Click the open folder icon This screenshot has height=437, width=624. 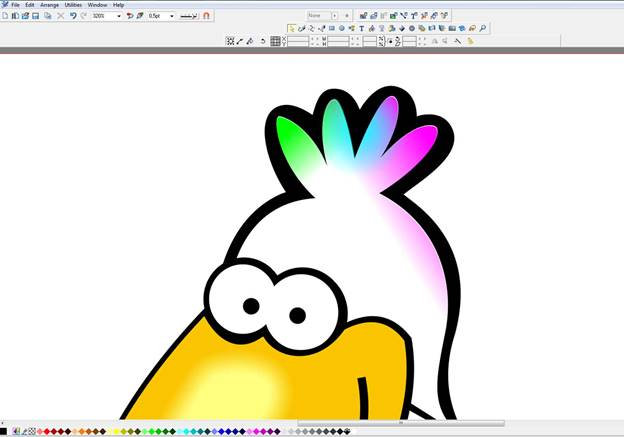pos(25,16)
